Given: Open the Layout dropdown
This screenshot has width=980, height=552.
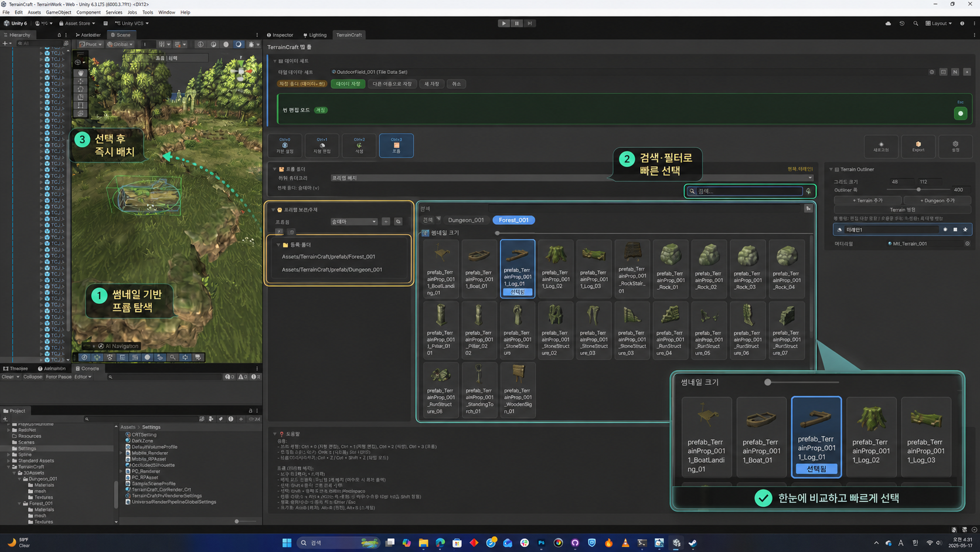Looking at the screenshot, I should (938, 23).
